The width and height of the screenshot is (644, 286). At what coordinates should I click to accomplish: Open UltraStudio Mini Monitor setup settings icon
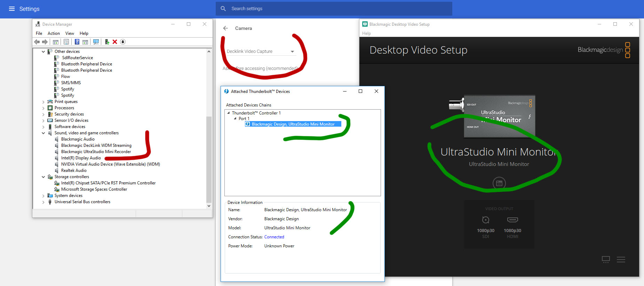pyautogui.click(x=499, y=183)
